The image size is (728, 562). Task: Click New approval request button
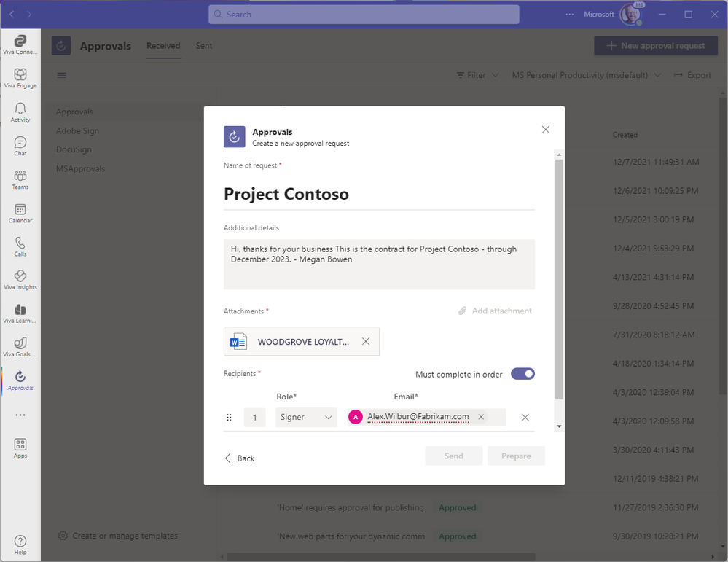(x=656, y=45)
